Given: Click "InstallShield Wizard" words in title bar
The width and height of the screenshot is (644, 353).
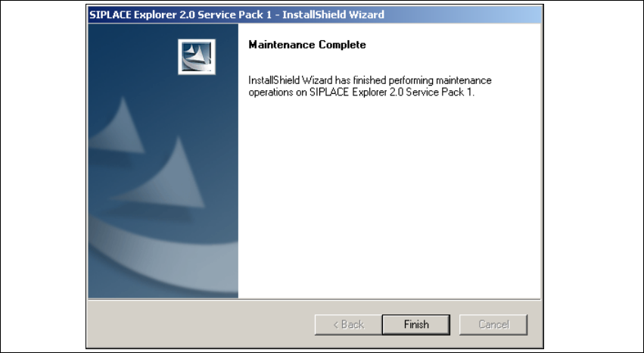Looking at the screenshot, I should click(x=333, y=15).
